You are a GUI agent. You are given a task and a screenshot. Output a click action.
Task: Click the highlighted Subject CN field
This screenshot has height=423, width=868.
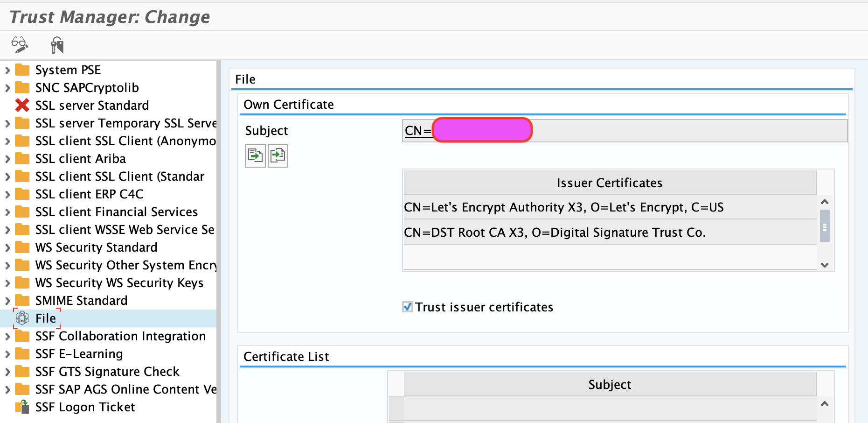pos(482,130)
